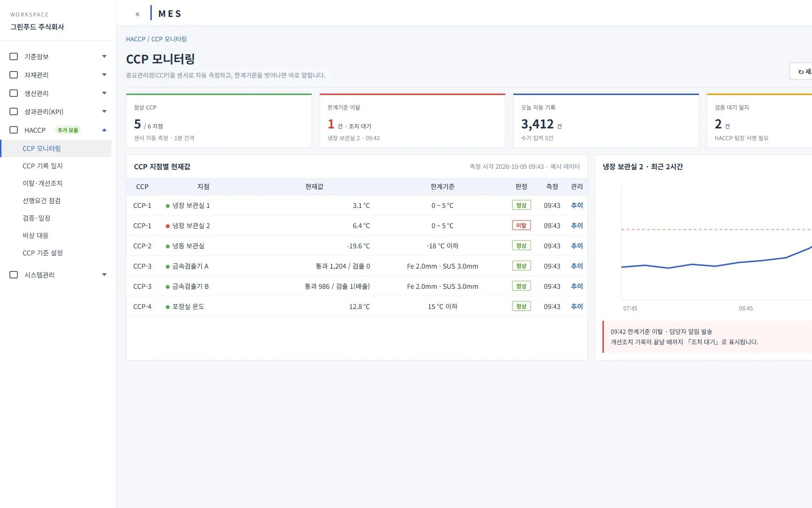The image size is (812, 508).
Task: Click the 오늘 자동 기록 3,412 card
Action: point(606,120)
